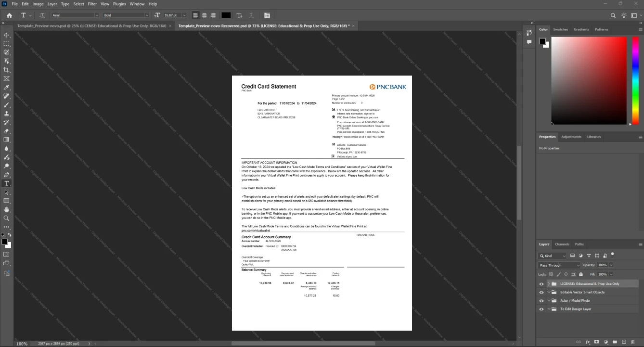Hide the Editable Vector Smart Objects group
644x347 pixels.
(x=541, y=292)
